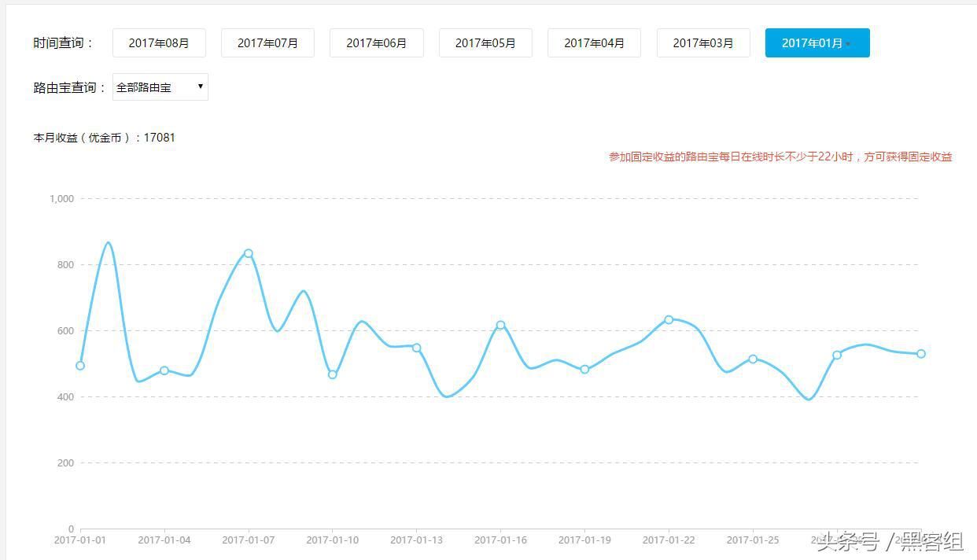Select the peak data point at 2017-01-07
Image resolution: width=977 pixels, height=560 pixels.
tap(249, 253)
